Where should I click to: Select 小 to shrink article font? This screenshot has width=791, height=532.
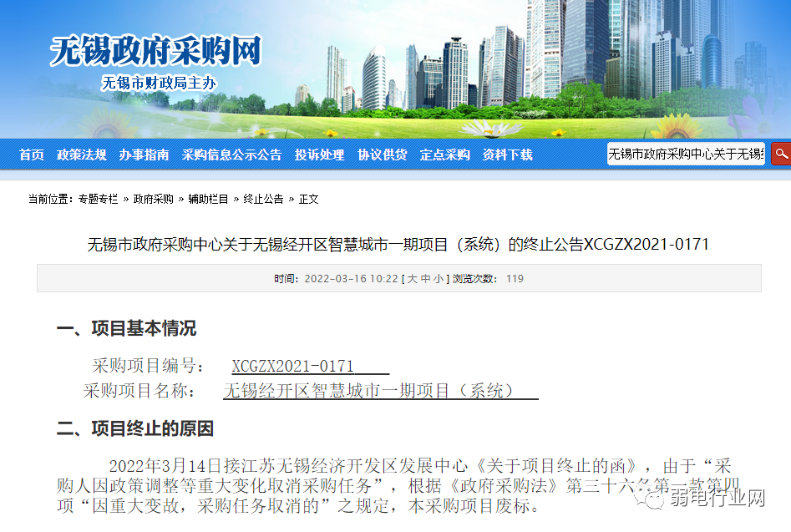click(439, 279)
